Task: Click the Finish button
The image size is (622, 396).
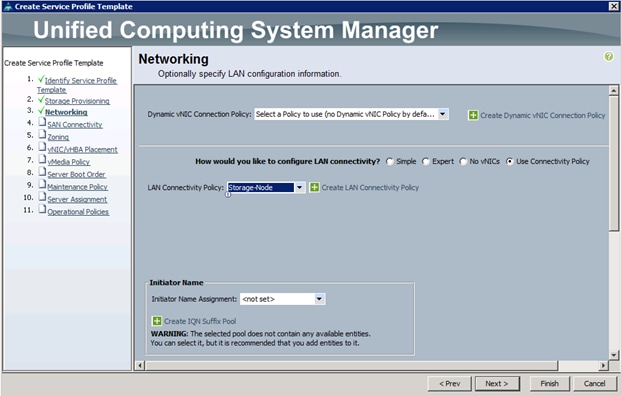Action: [549, 384]
